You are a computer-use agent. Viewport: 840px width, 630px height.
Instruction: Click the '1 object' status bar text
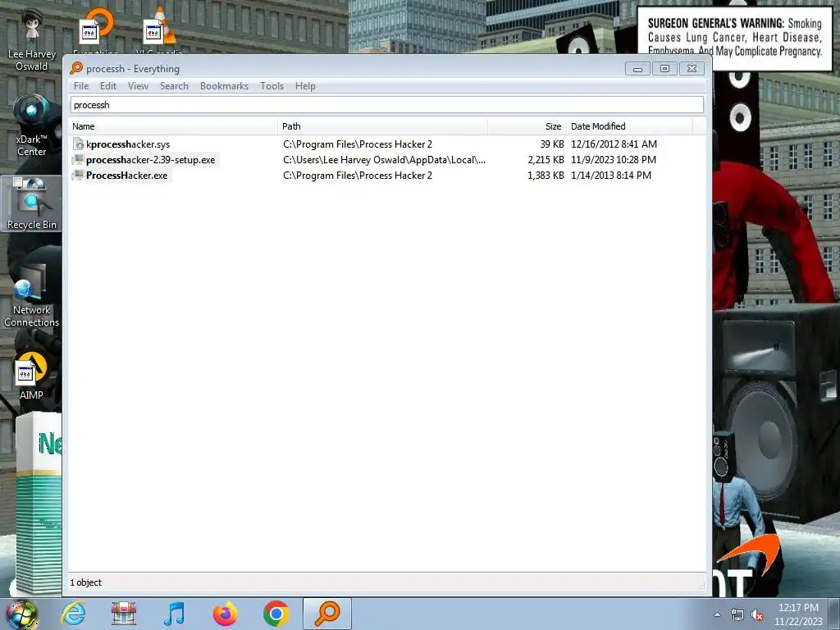[x=85, y=582]
